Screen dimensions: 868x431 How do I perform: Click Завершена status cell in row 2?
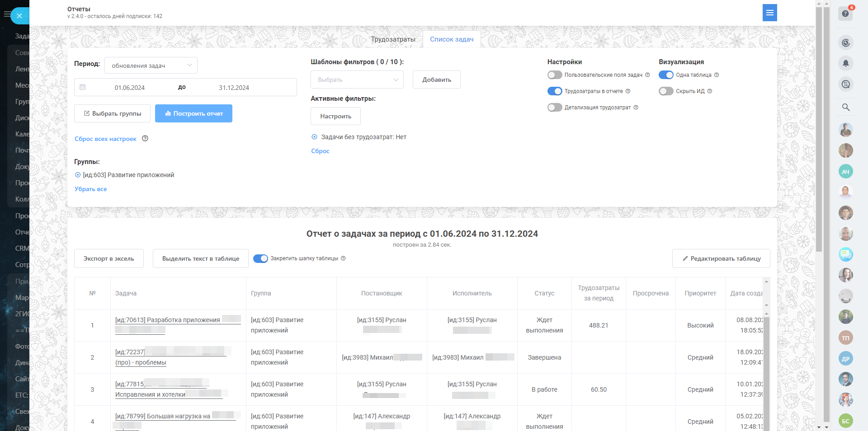[544, 357]
